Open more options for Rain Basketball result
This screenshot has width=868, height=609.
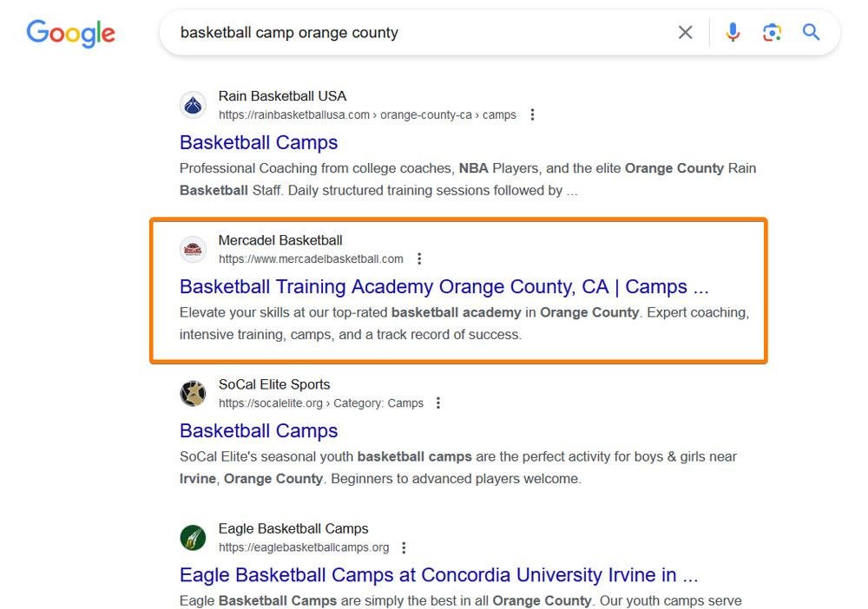[x=532, y=115]
